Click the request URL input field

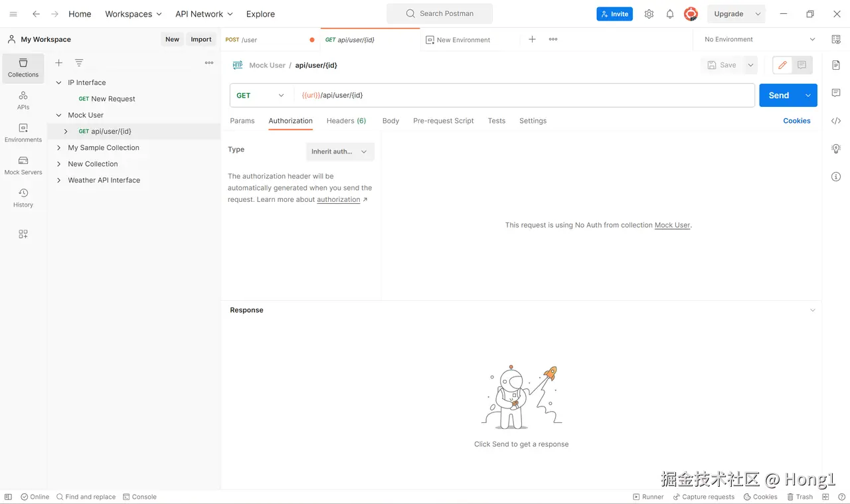(x=525, y=95)
